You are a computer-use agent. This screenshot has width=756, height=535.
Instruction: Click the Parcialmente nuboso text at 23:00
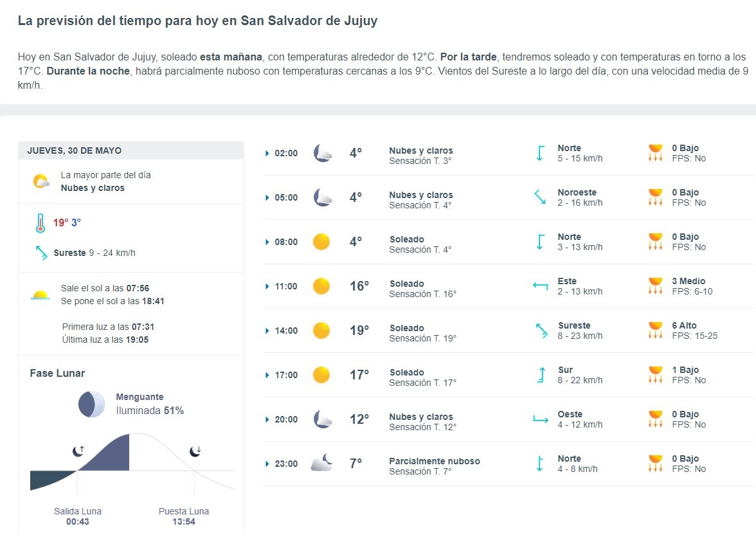tap(435, 461)
